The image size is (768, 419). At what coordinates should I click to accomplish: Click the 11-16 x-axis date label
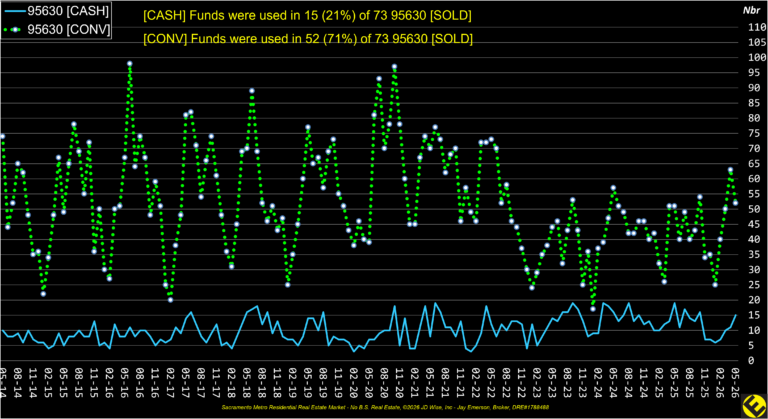(155, 383)
